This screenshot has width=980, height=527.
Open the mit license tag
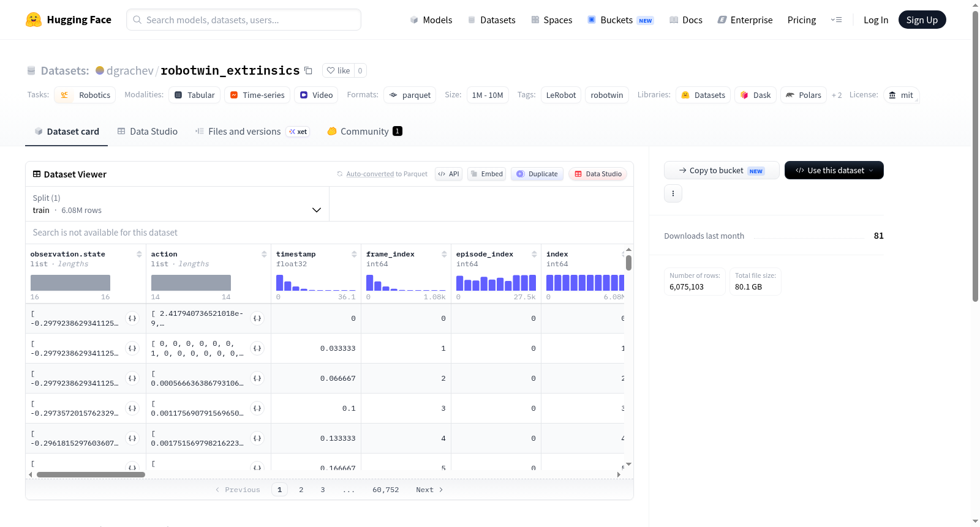pyautogui.click(x=901, y=95)
